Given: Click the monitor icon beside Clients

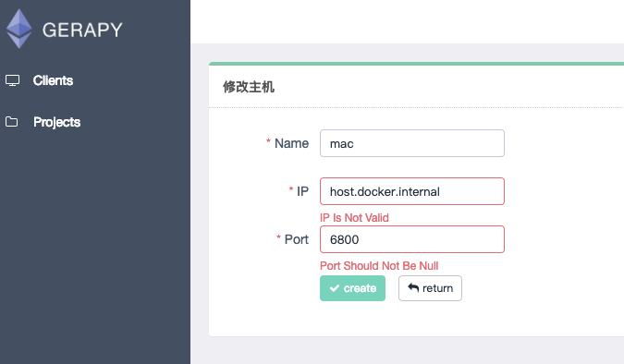Looking at the screenshot, I should [12, 80].
